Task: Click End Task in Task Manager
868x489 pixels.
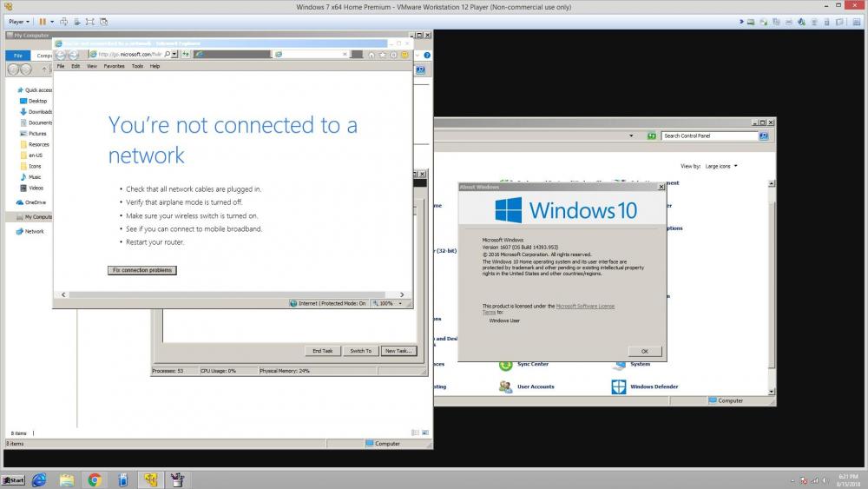Action: (x=323, y=351)
